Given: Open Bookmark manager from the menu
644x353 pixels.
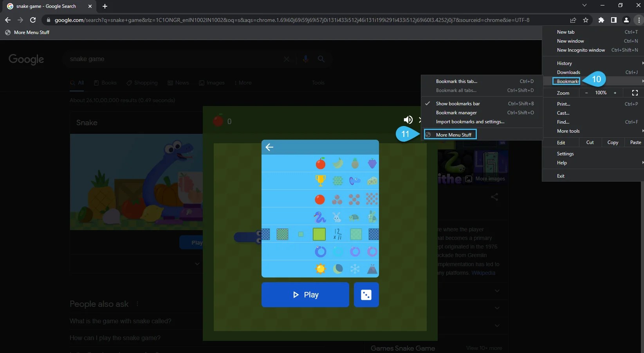Looking at the screenshot, I should pos(456,113).
